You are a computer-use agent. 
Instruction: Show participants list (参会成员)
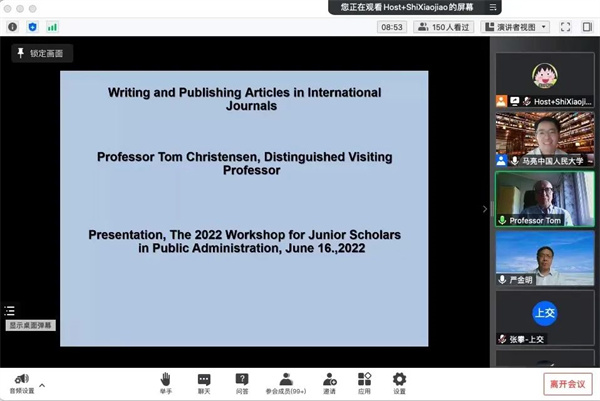tap(286, 380)
